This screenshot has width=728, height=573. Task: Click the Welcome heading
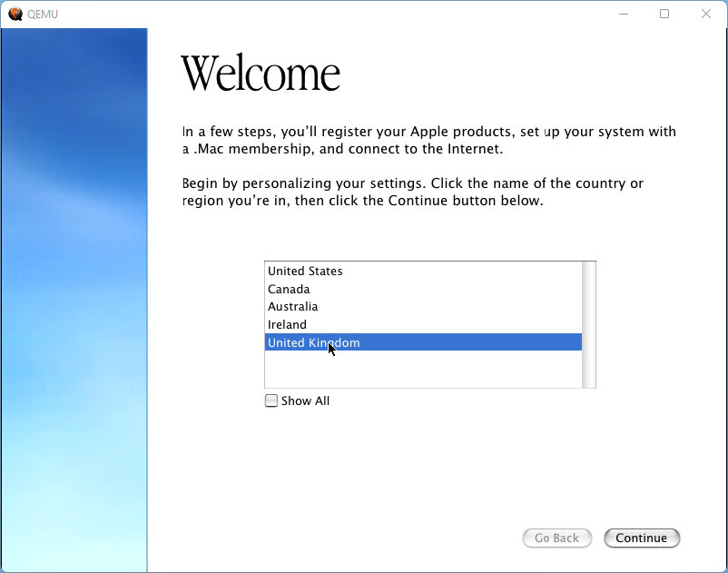pyautogui.click(x=261, y=73)
